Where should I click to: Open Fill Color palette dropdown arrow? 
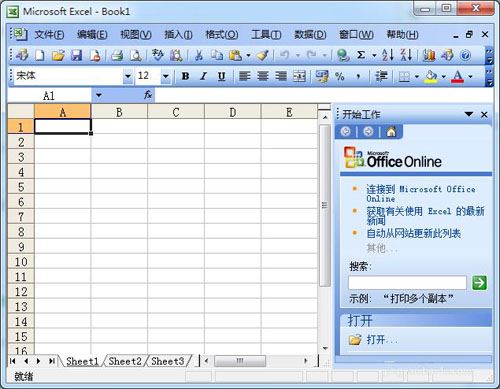tap(444, 77)
